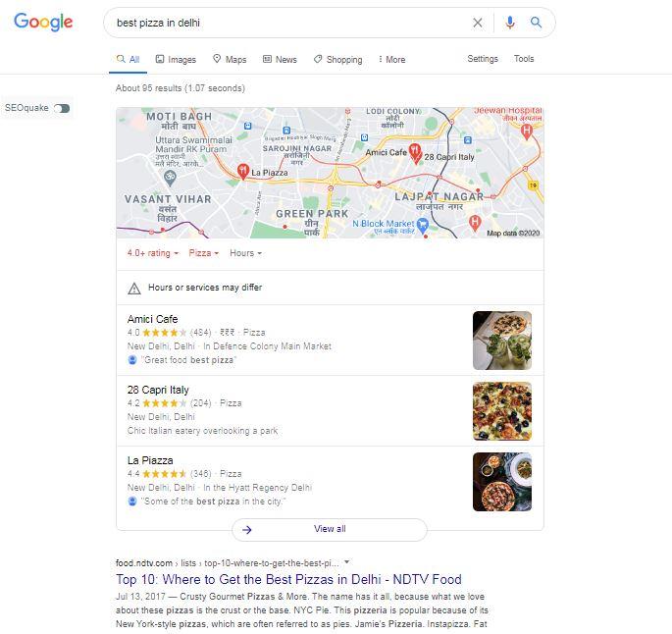The width and height of the screenshot is (672, 634).
Task: Expand the food.ndtv.com result options arrow
Action: coord(347,562)
